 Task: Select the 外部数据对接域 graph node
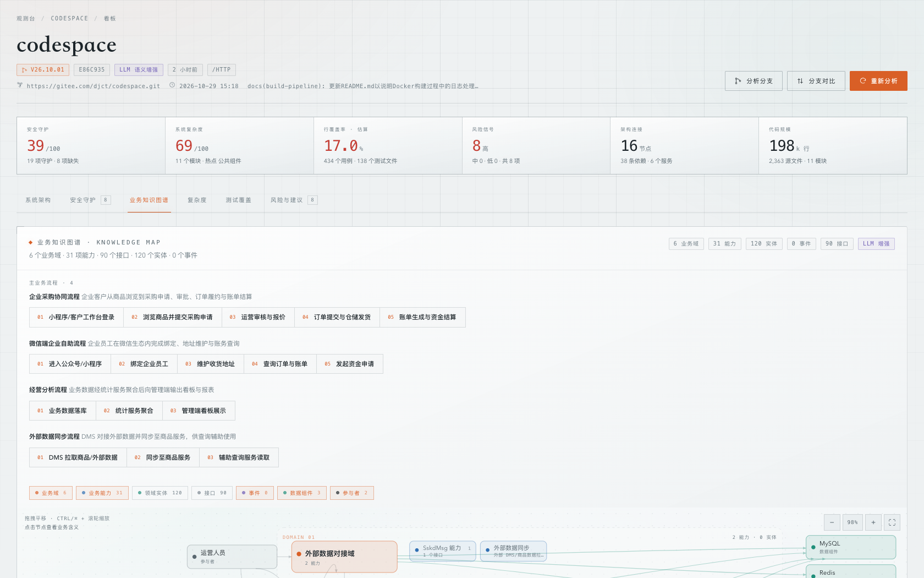[x=344, y=557]
